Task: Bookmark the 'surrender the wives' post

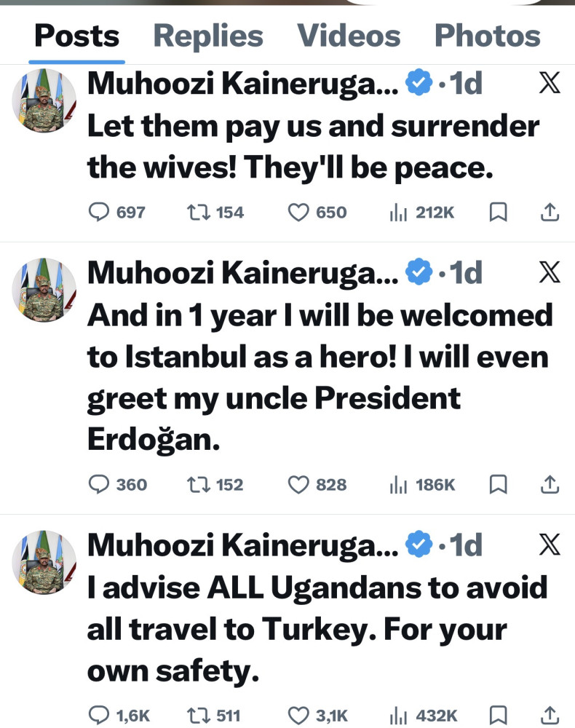Action: click(498, 213)
